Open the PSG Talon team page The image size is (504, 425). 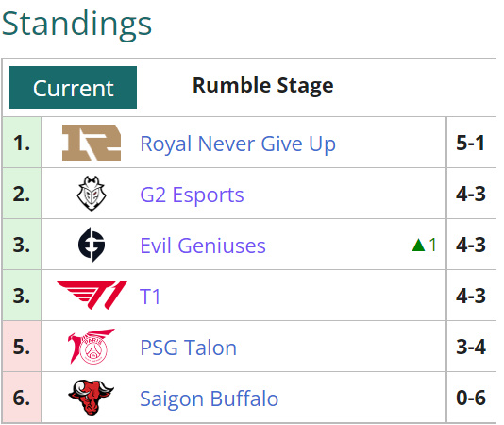coord(189,348)
